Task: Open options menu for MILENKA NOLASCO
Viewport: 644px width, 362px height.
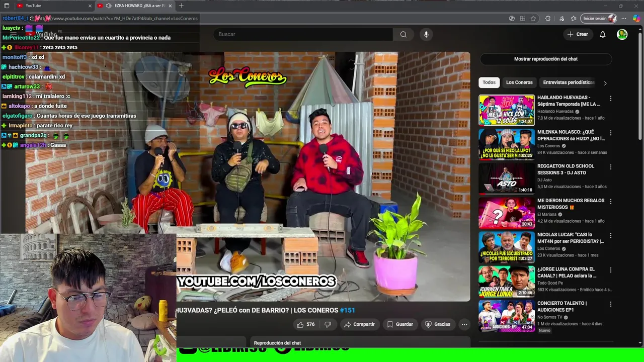Action: point(611,133)
